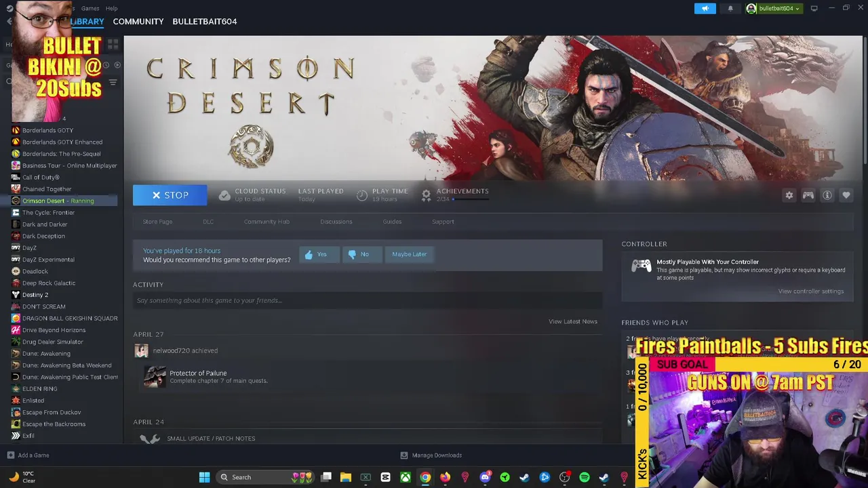Open Spotify from the taskbar
The image size is (868, 488).
click(585, 477)
